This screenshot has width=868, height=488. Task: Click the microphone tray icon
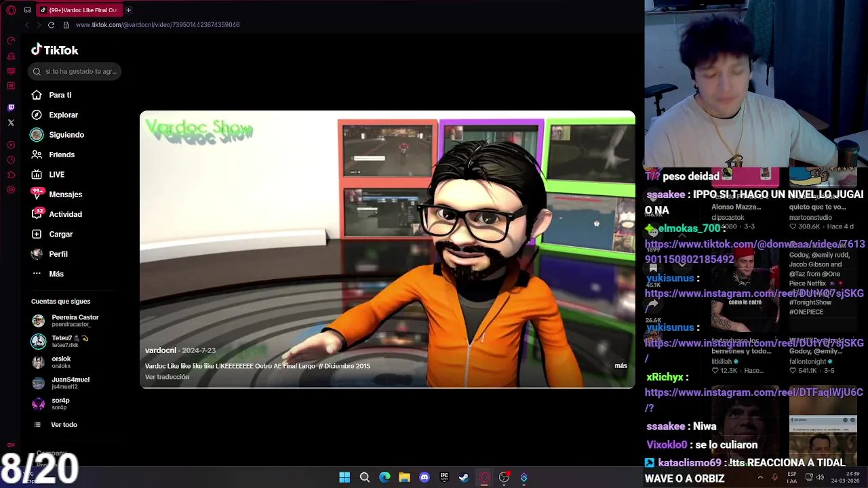click(x=774, y=478)
